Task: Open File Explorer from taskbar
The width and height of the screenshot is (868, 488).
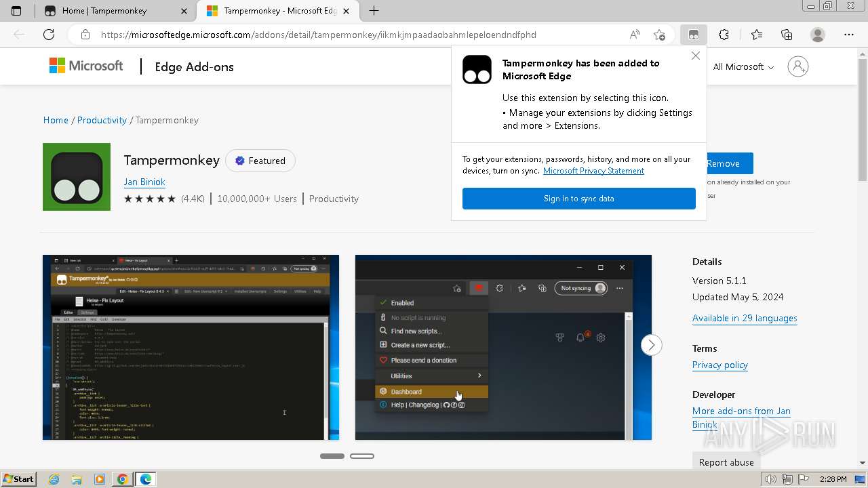Action: coord(77,479)
